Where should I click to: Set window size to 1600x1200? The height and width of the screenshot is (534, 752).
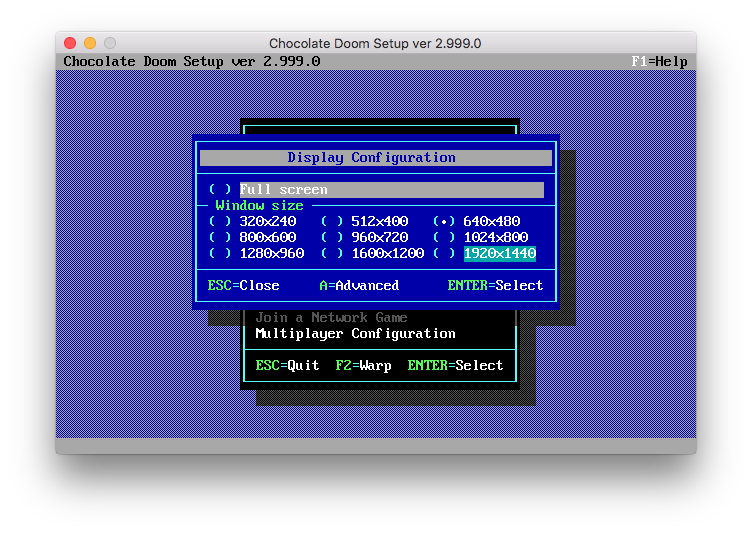pyautogui.click(x=373, y=253)
